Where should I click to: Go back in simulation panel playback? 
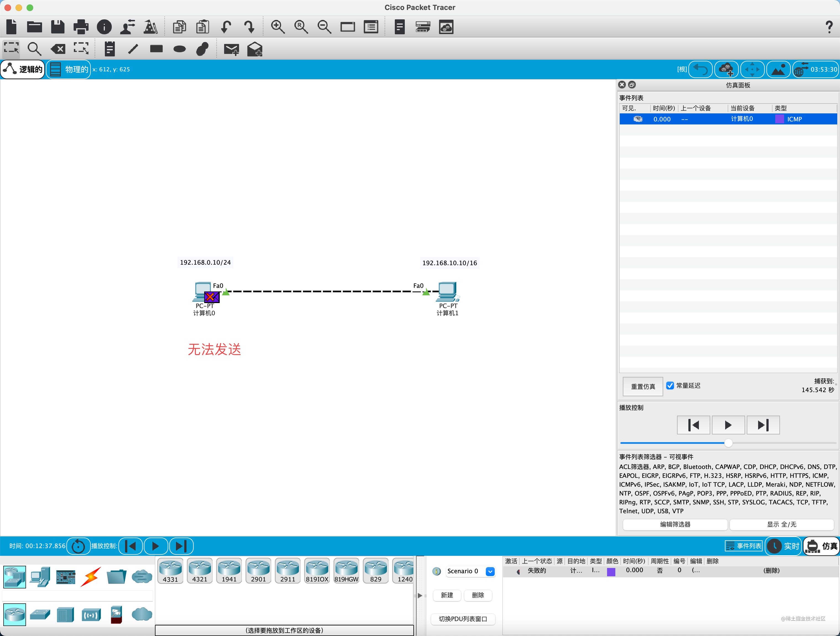(693, 425)
